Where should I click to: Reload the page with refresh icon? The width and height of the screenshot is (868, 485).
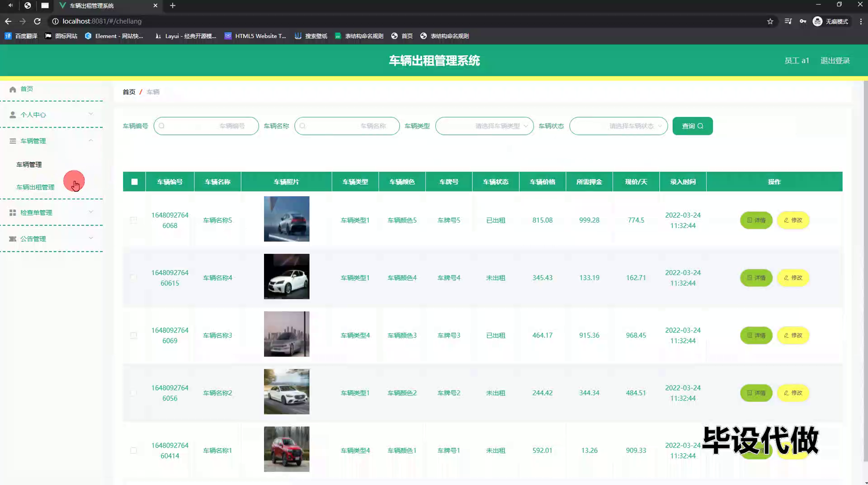[38, 21]
